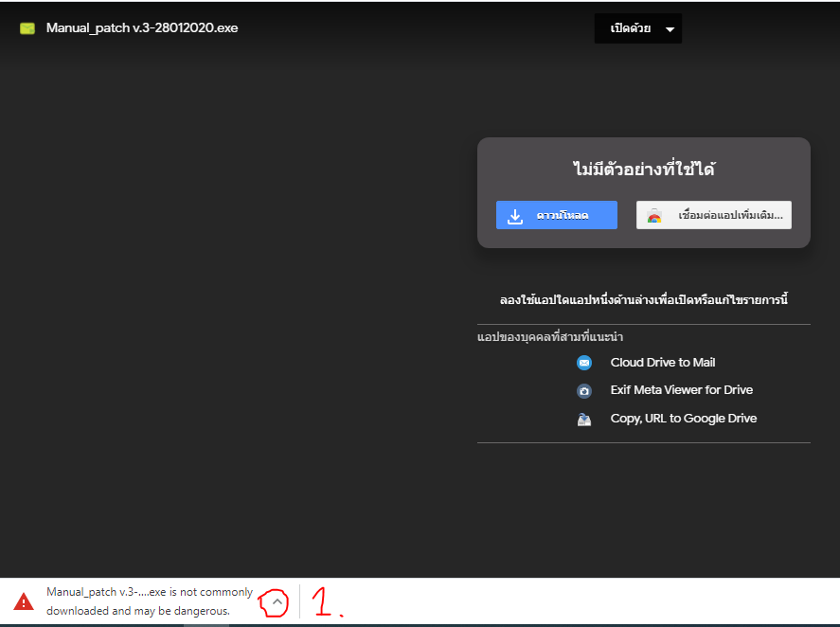Image resolution: width=840 pixels, height=627 pixels.
Task: Open Exif Meta Viewer for Drive app
Action: pyautogui.click(x=682, y=390)
